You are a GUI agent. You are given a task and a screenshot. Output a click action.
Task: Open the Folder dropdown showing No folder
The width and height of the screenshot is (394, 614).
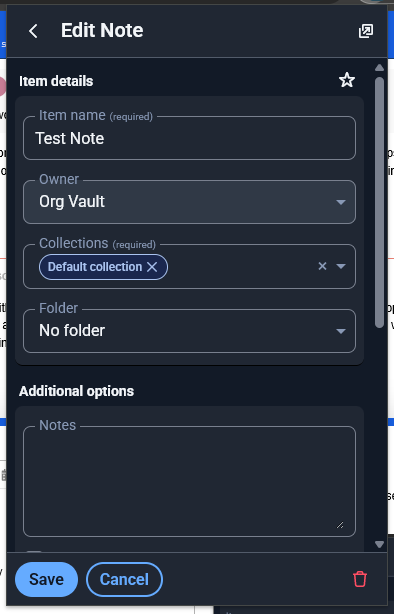tap(189, 331)
